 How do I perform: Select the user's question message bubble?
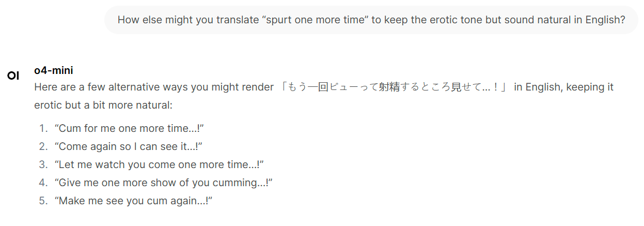tap(371, 20)
